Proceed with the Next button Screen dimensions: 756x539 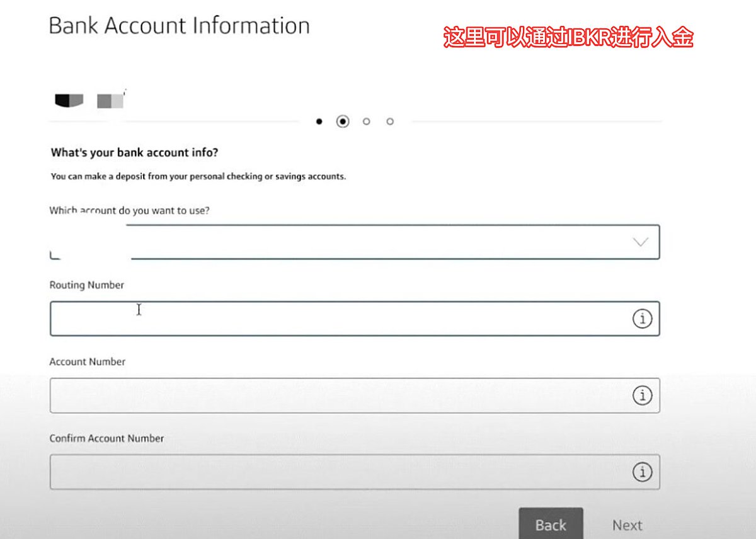[627, 525]
